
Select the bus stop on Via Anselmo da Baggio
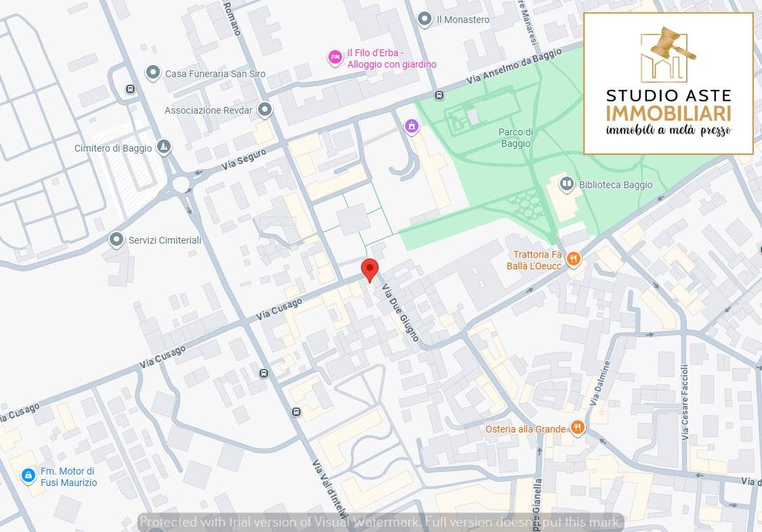(439, 95)
